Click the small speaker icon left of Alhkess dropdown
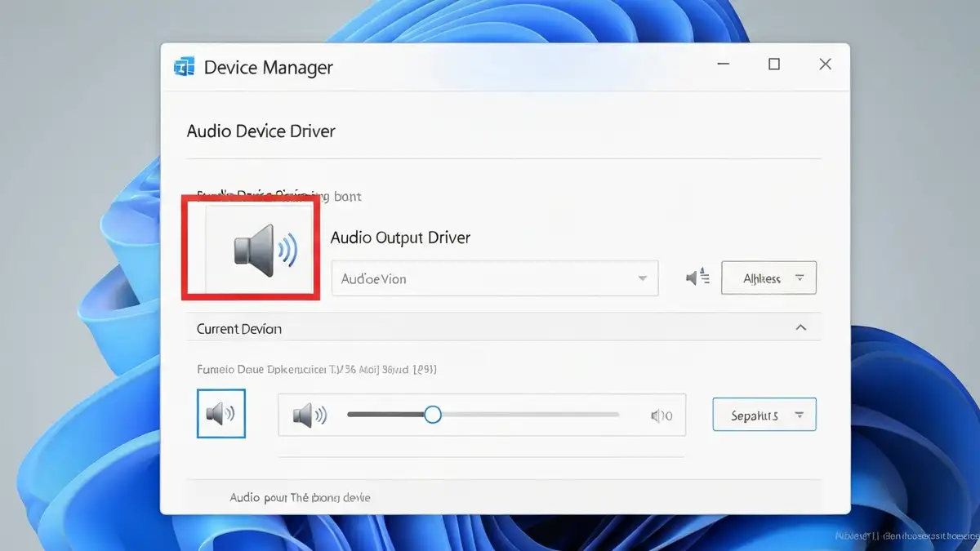Image resolution: width=980 pixels, height=551 pixels. click(x=697, y=278)
